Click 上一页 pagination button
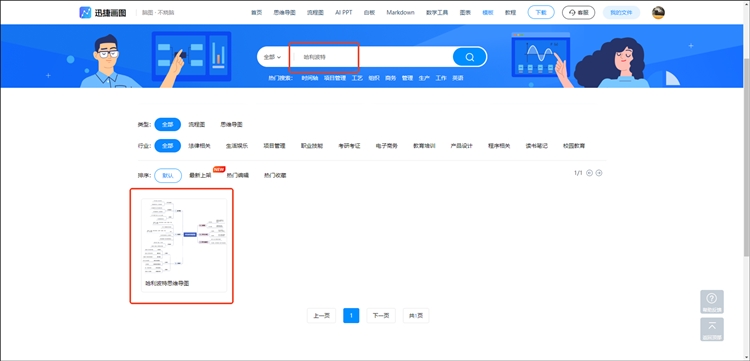 tap(321, 316)
